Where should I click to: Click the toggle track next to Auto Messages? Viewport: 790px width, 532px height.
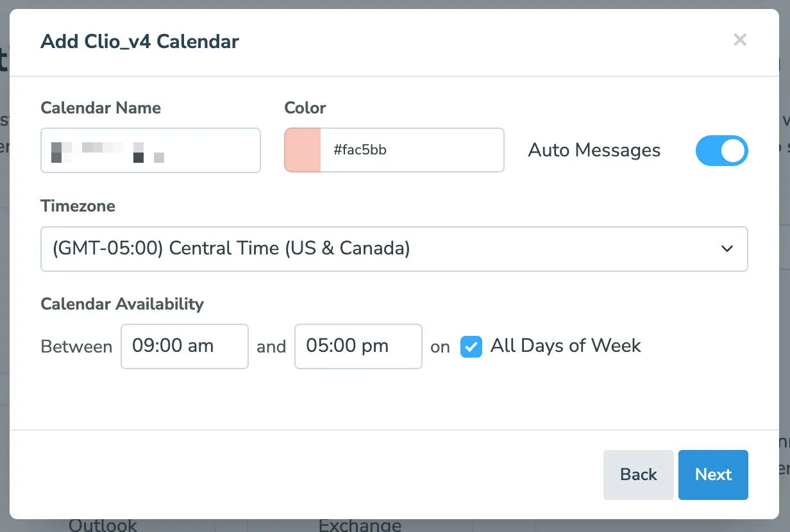point(722,151)
